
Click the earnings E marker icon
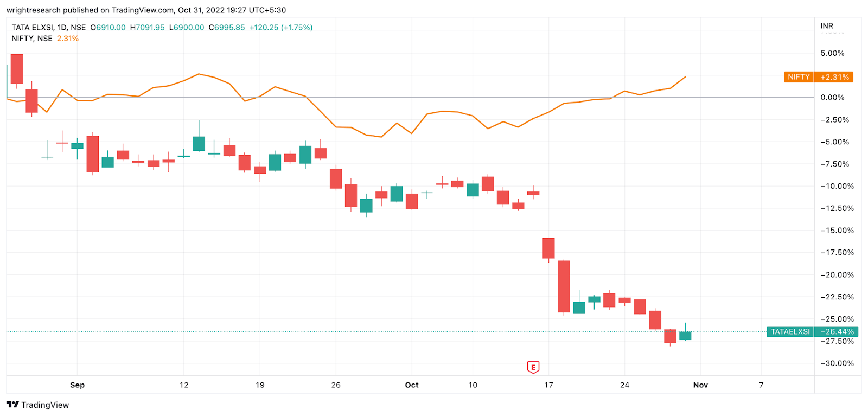point(533,367)
